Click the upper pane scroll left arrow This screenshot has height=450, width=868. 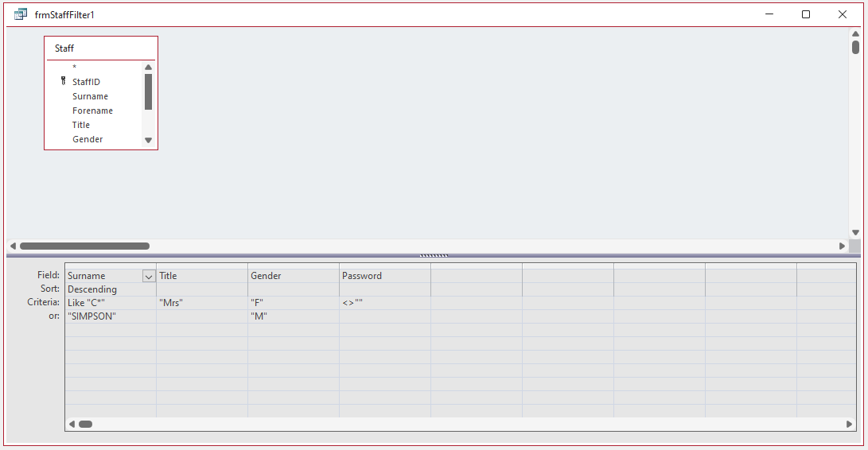pos(13,246)
